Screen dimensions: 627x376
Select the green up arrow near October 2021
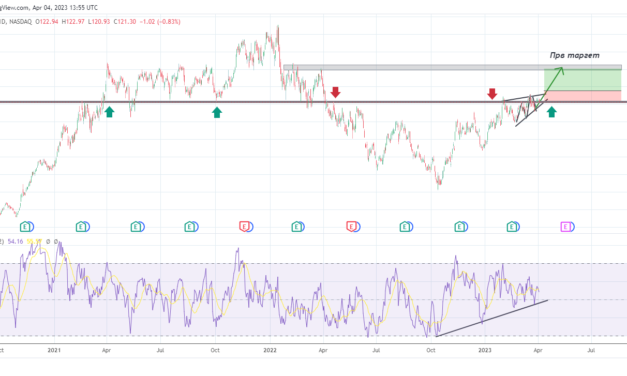[217, 112]
